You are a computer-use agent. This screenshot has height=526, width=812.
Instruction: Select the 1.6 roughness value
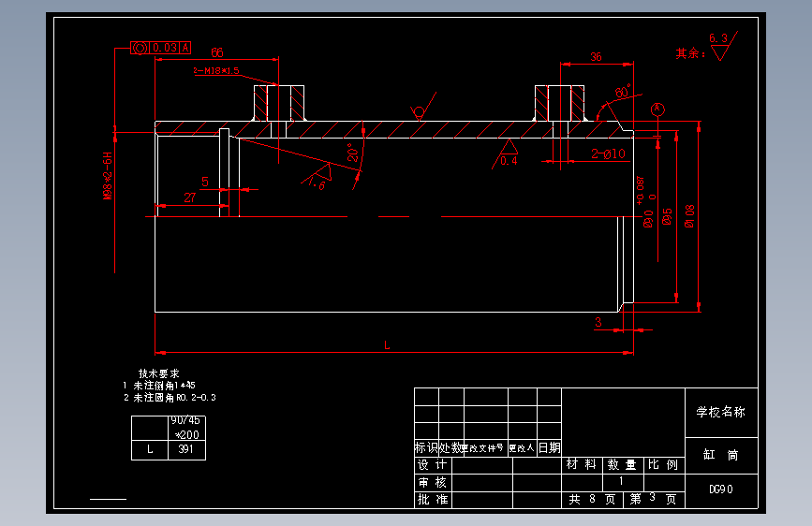(317, 183)
